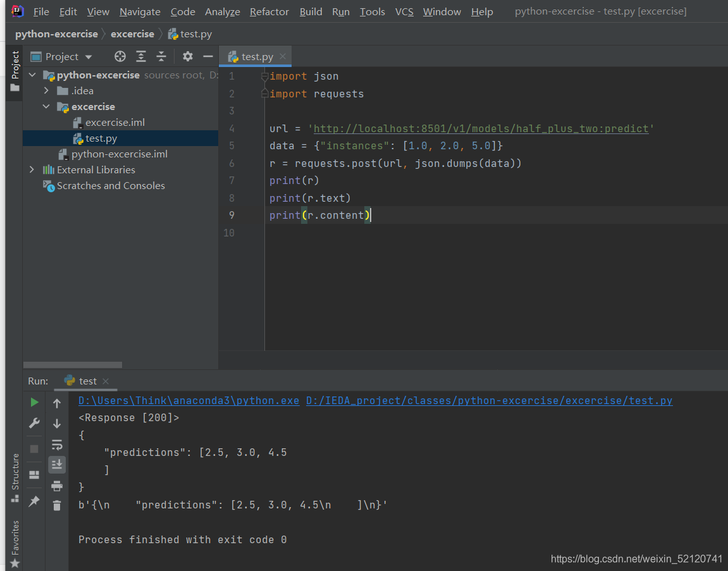
Task: Open Project panel settings with the gear icon
Action: [187, 56]
